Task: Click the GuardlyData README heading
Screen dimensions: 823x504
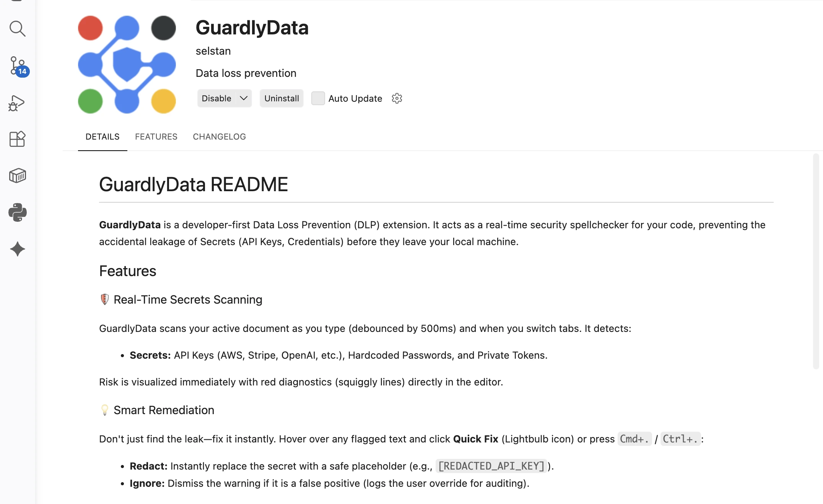Action: (x=193, y=184)
